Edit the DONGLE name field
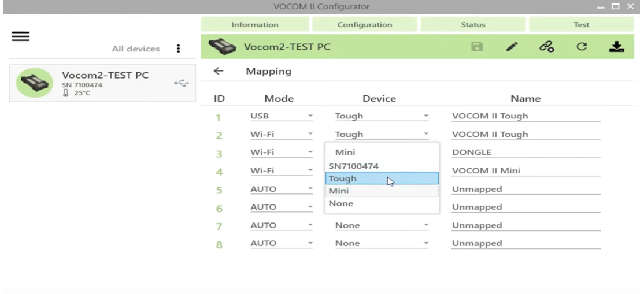644x294 pixels. [525, 152]
